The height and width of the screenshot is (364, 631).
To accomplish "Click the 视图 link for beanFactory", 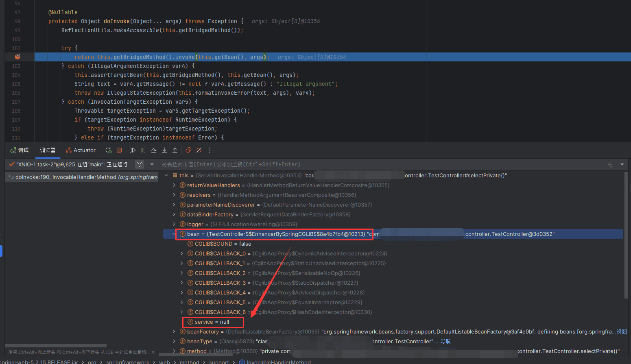I will coord(621,331).
